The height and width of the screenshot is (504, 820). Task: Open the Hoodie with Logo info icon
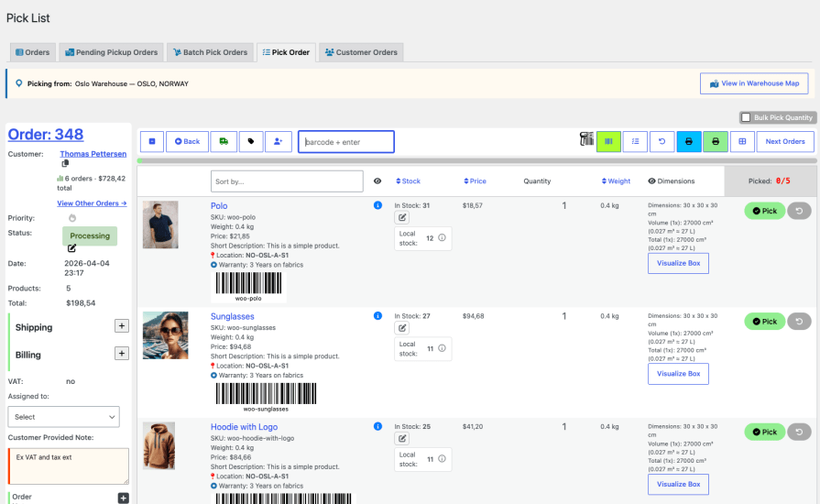[377, 427]
